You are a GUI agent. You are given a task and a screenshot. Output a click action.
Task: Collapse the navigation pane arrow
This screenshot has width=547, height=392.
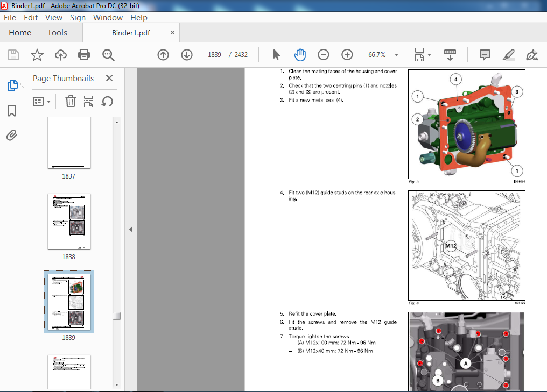click(x=131, y=229)
